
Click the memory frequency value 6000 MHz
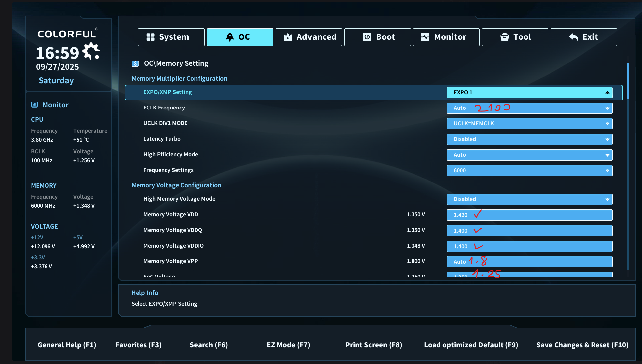[x=43, y=206]
